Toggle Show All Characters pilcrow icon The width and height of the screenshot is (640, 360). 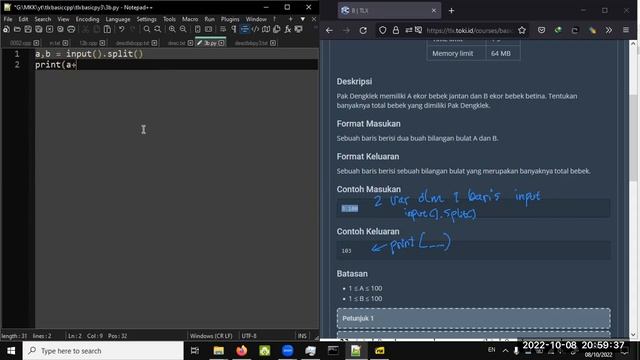233,29
